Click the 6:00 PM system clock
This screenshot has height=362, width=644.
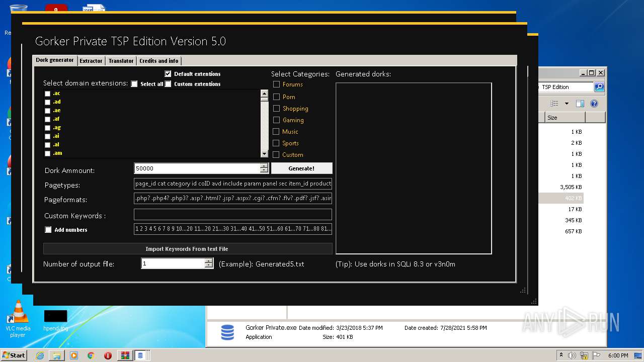point(618,355)
